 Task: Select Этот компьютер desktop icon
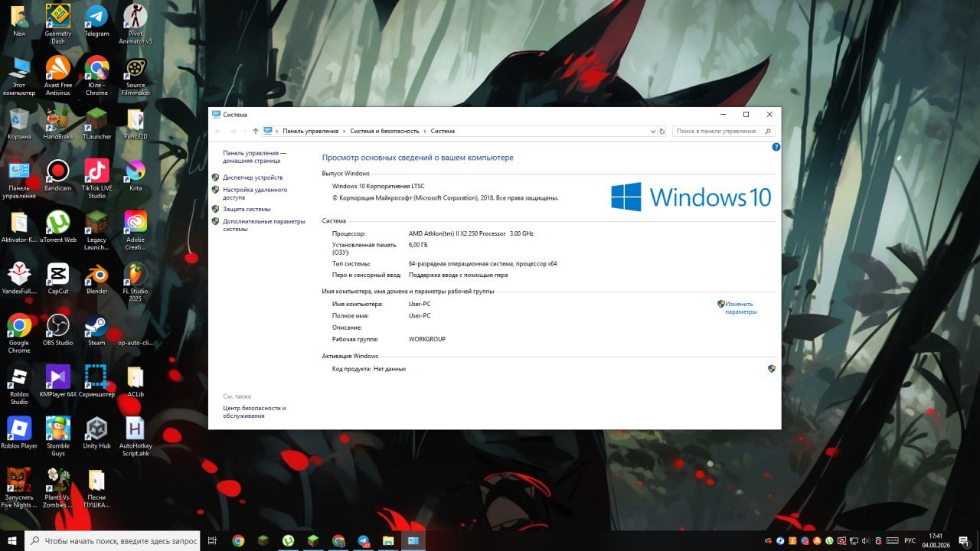coord(19,75)
